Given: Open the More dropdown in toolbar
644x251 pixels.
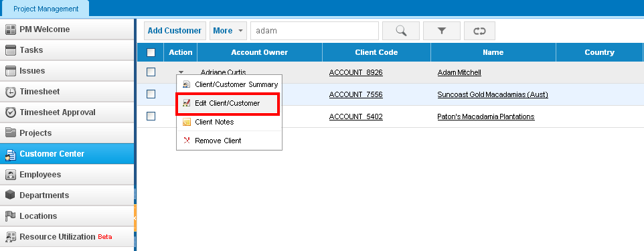Looking at the screenshot, I should [x=228, y=31].
